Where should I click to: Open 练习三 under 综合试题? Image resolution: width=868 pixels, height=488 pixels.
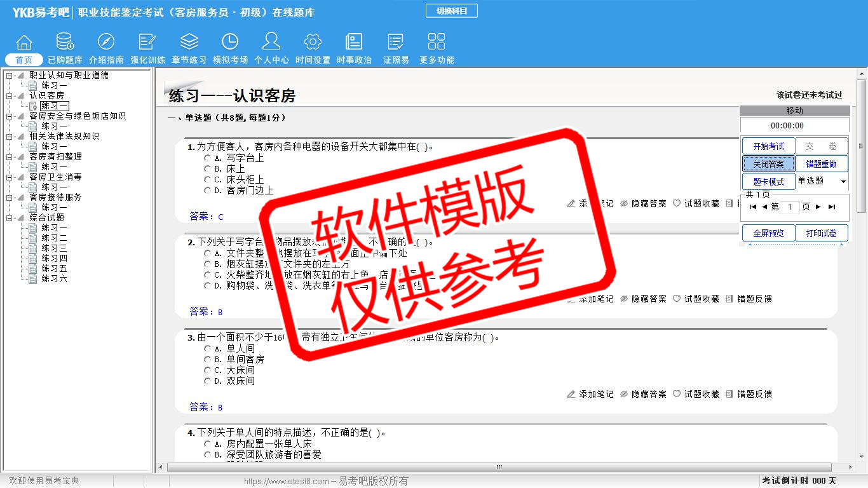point(54,248)
